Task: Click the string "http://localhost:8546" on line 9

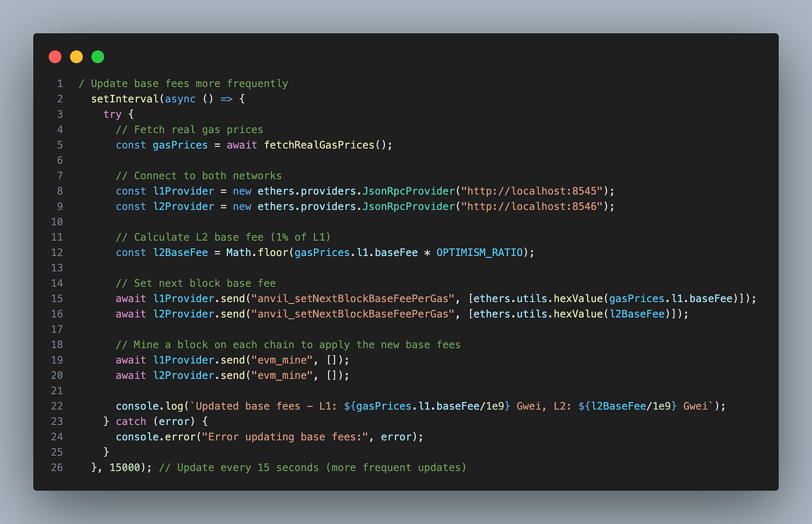Action: click(533, 206)
